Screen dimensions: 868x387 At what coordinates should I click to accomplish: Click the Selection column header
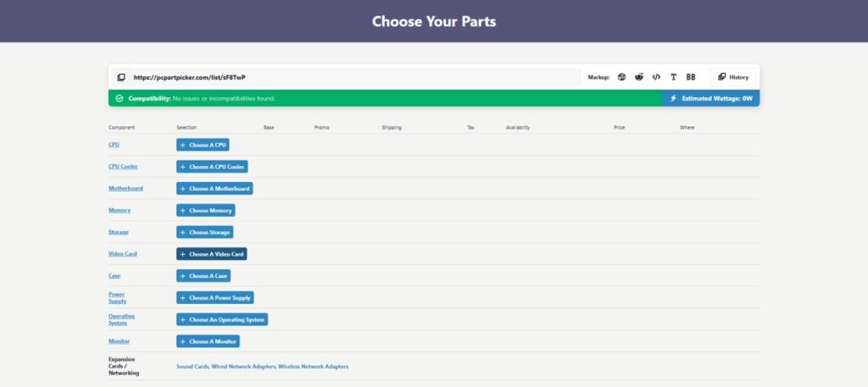(x=186, y=128)
